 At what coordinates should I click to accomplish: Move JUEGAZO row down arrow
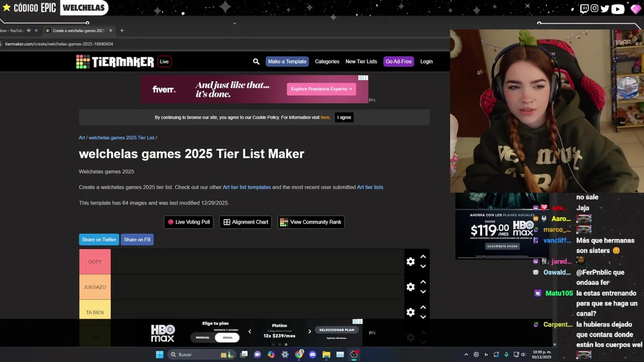423,292
